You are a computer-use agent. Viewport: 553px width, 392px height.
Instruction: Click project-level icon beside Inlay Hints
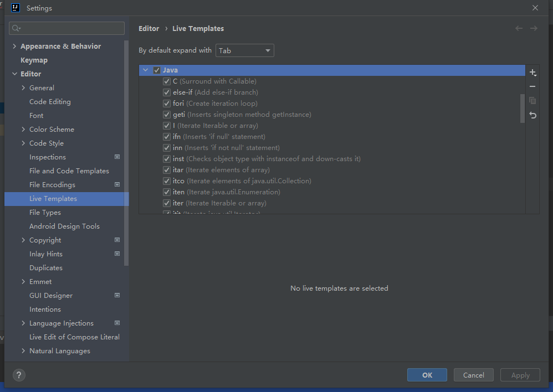coord(117,254)
